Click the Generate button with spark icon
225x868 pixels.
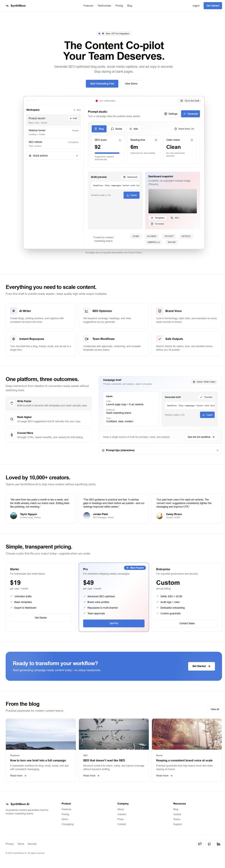pos(191,114)
